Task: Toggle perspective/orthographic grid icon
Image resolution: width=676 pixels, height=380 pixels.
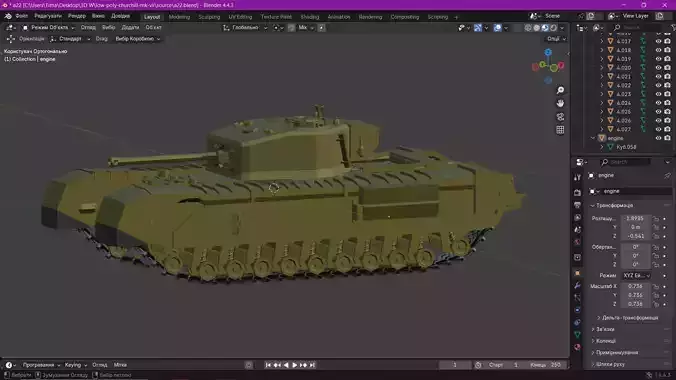Action: (x=560, y=130)
